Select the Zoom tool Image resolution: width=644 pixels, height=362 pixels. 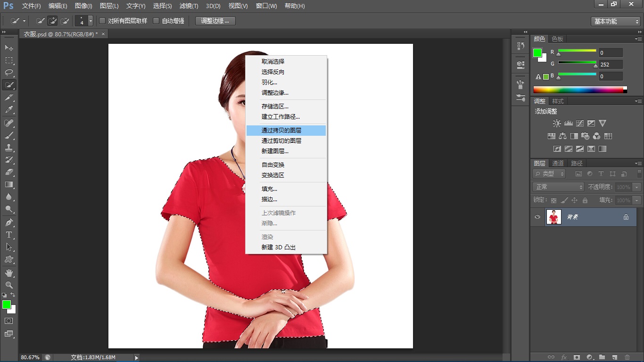click(9, 285)
